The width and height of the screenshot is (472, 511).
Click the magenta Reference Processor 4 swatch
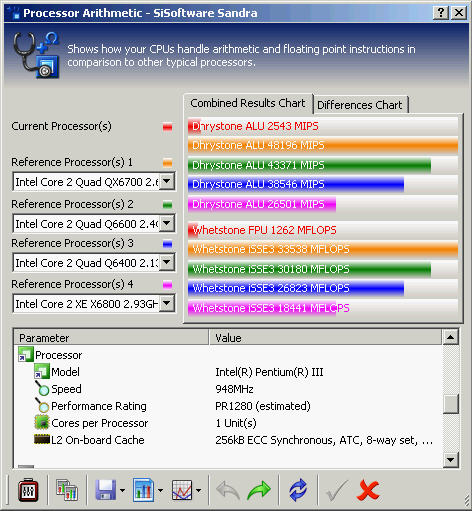click(x=167, y=285)
